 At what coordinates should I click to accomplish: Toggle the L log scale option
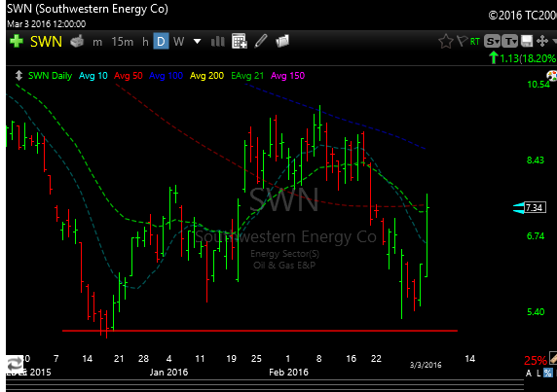[538, 374]
